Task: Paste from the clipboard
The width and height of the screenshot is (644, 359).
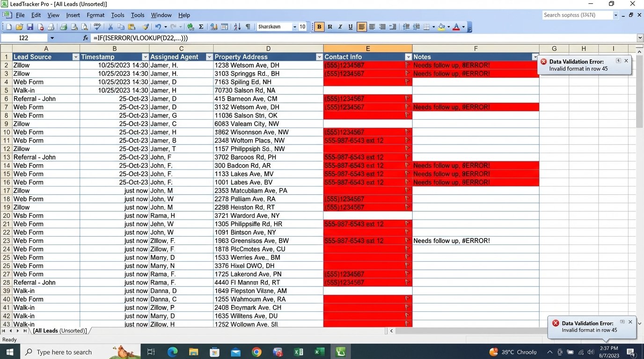Action: click(x=132, y=27)
